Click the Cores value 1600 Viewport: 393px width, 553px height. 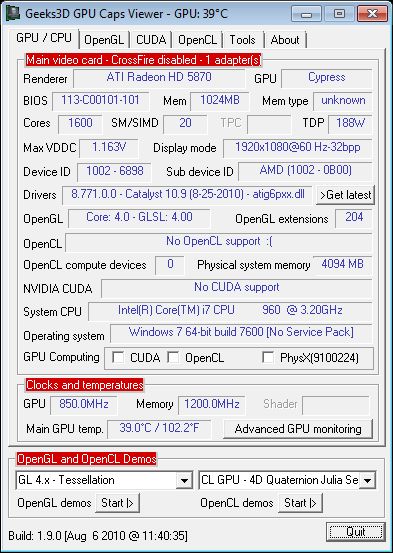point(80,124)
